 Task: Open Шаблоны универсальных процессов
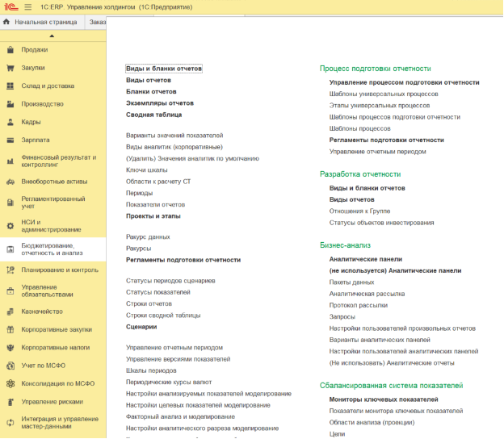tap(384, 94)
